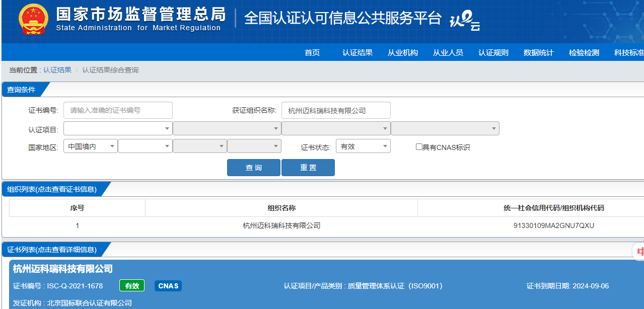Click credit code 91330109MA2GNU7QXU
The width and height of the screenshot is (644, 309).
554,225
